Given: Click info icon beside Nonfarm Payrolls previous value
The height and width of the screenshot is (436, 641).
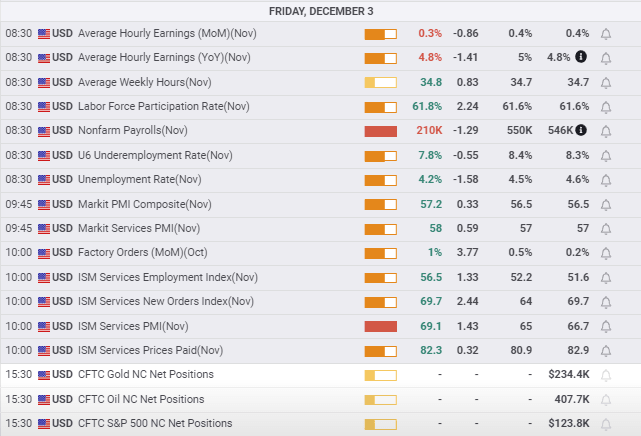Looking at the screenshot, I should (x=581, y=131).
